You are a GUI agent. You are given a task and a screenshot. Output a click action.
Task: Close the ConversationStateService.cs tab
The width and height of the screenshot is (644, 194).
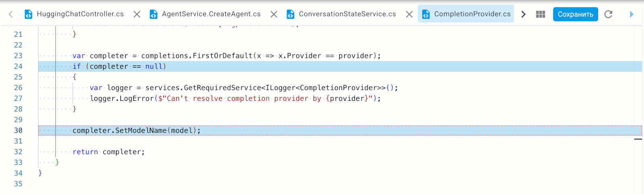click(x=409, y=14)
